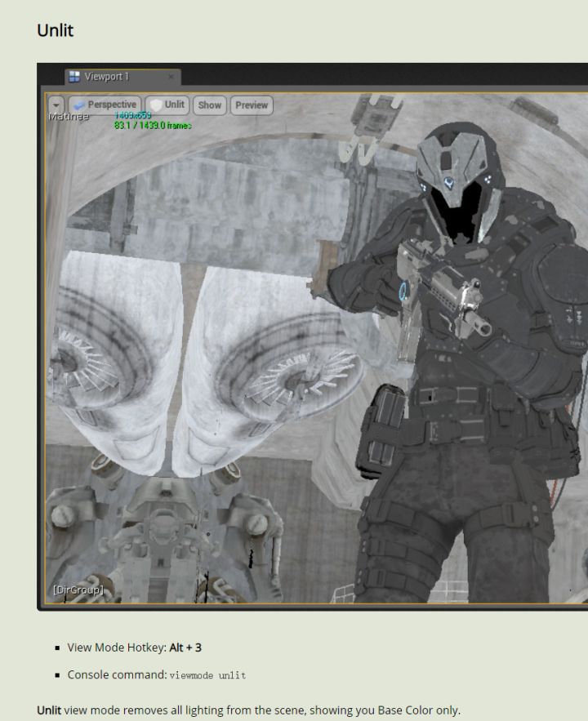Click the Unlit view mode description sentence
The width and height of the screenshot is (588, 721).
click(249, 710)
